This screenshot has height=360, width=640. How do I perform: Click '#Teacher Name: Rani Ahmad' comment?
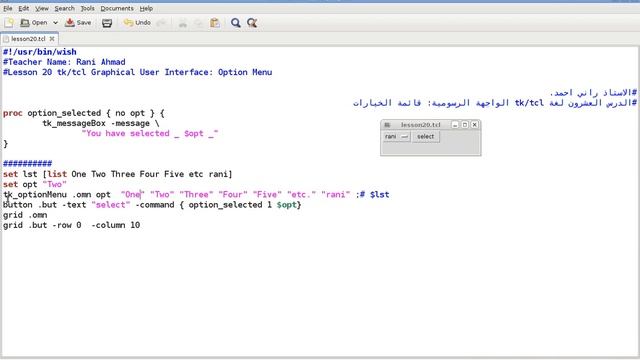pos(64,62)
